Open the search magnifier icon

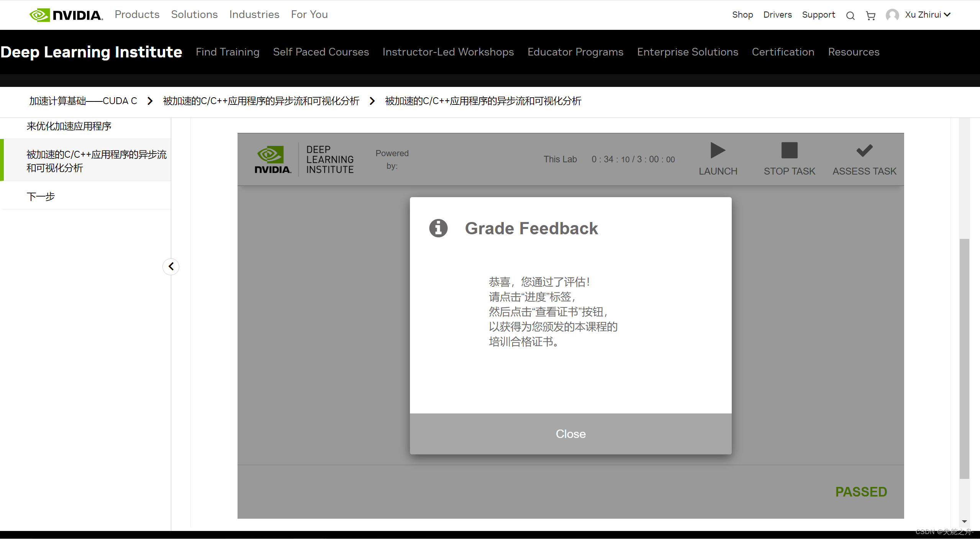click(x=850, y=16)
